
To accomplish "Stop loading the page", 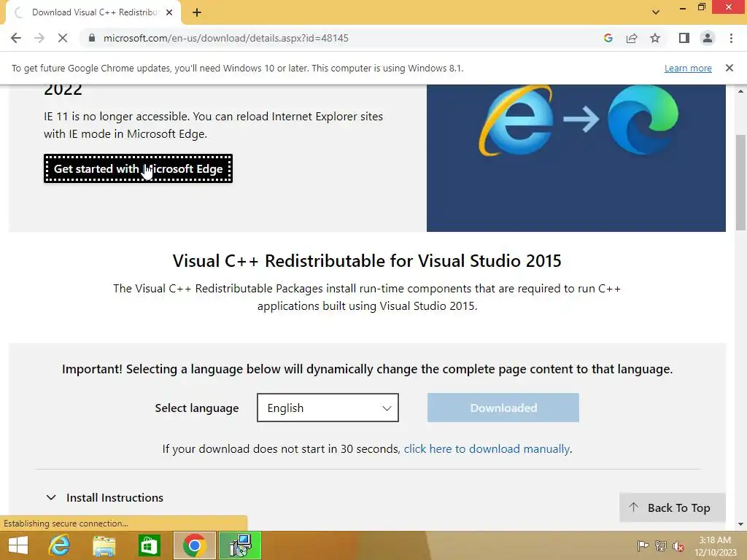I will [63, 38].
